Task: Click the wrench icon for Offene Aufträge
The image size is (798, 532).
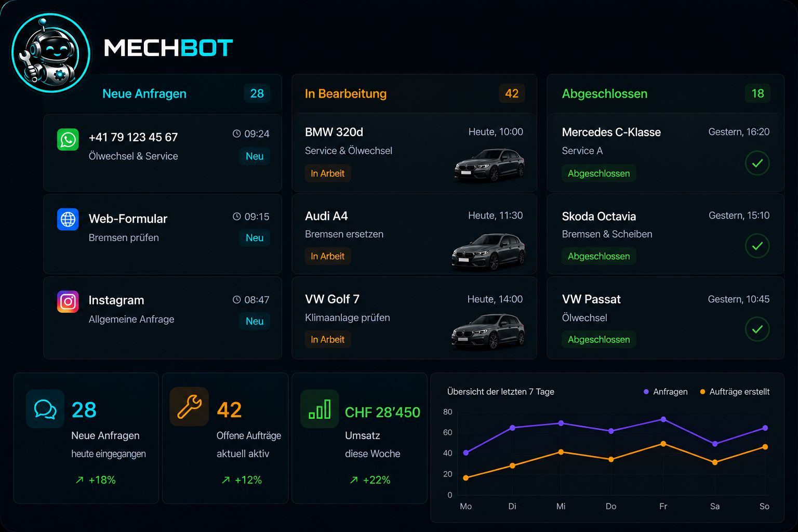Action: click(189, 406)
